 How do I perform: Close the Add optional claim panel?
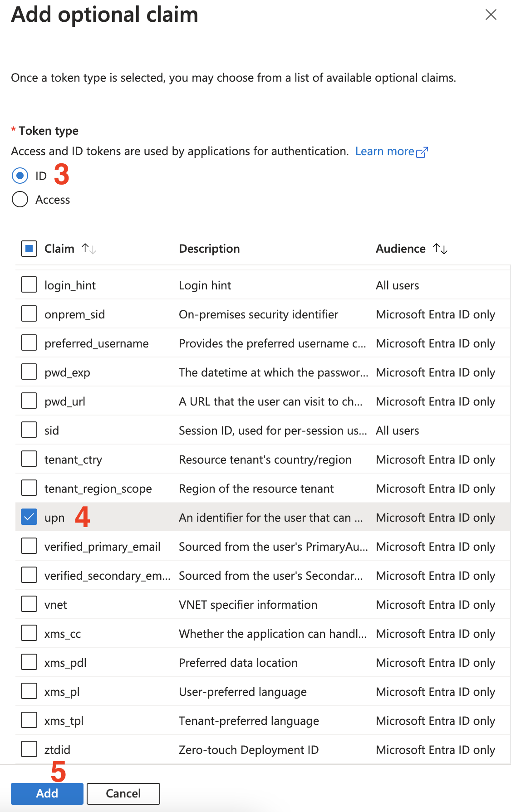point(491,15)
